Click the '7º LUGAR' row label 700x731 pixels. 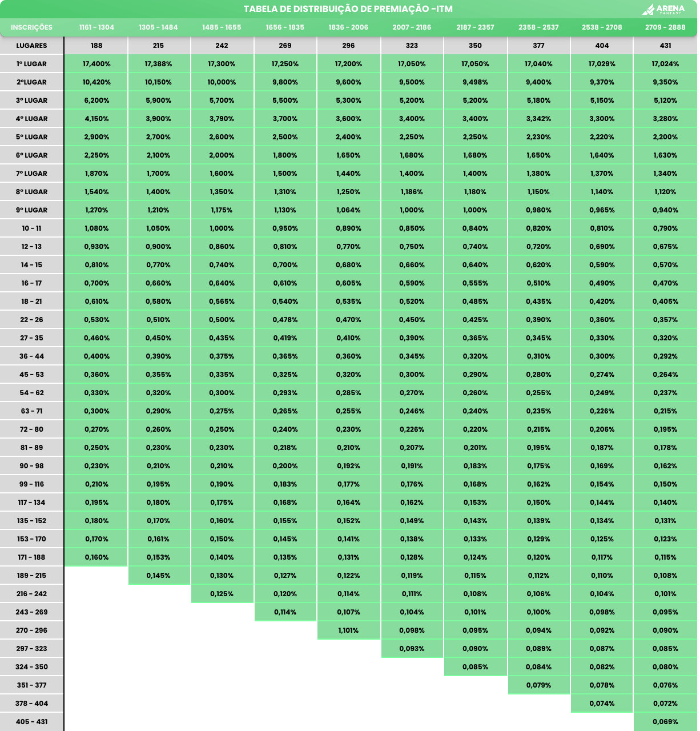pos(31,174)
